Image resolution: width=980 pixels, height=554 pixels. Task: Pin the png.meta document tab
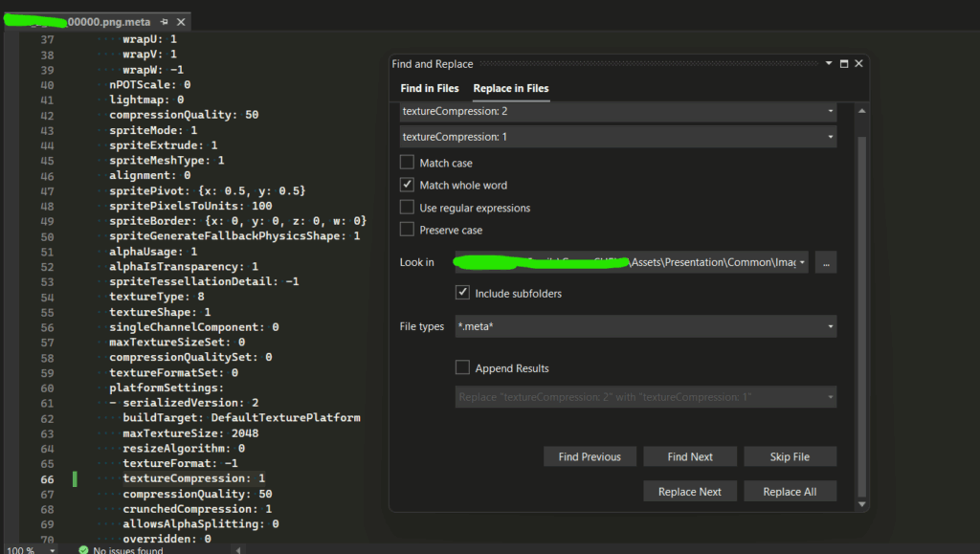click(x=165, y=22)
